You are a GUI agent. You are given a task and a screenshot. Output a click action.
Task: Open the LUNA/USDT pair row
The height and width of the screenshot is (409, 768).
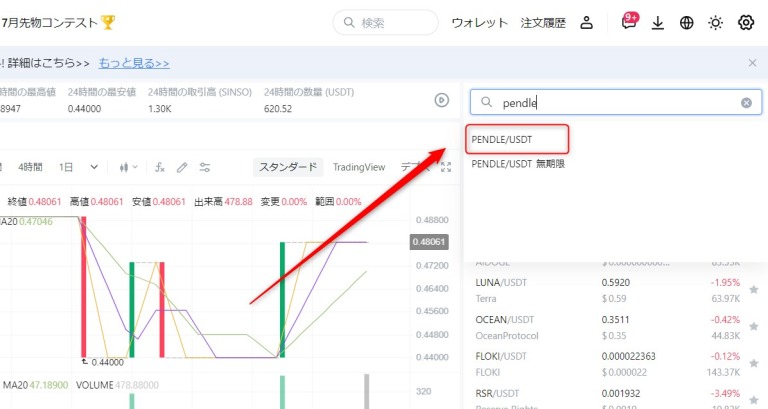(616, 290)
